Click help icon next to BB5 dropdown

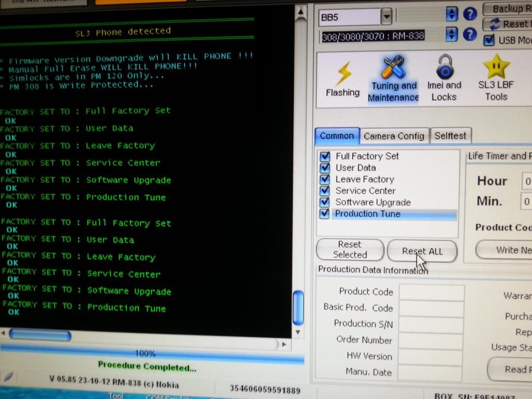point(470,15)
